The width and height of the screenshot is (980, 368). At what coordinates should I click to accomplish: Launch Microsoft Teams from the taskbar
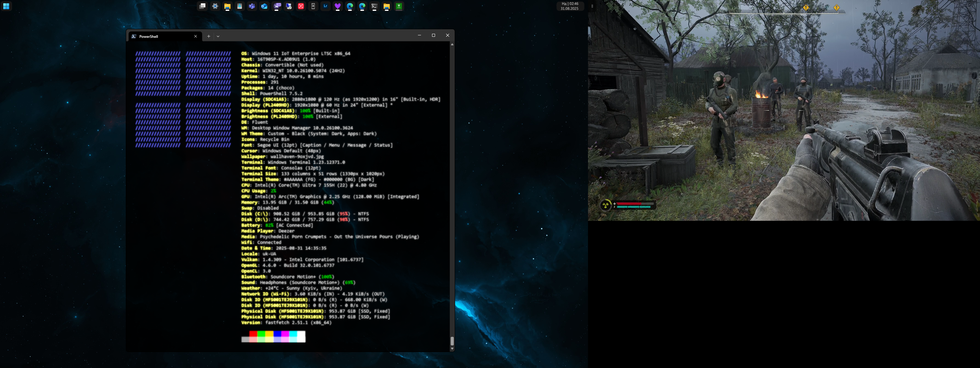pos(252,6)
